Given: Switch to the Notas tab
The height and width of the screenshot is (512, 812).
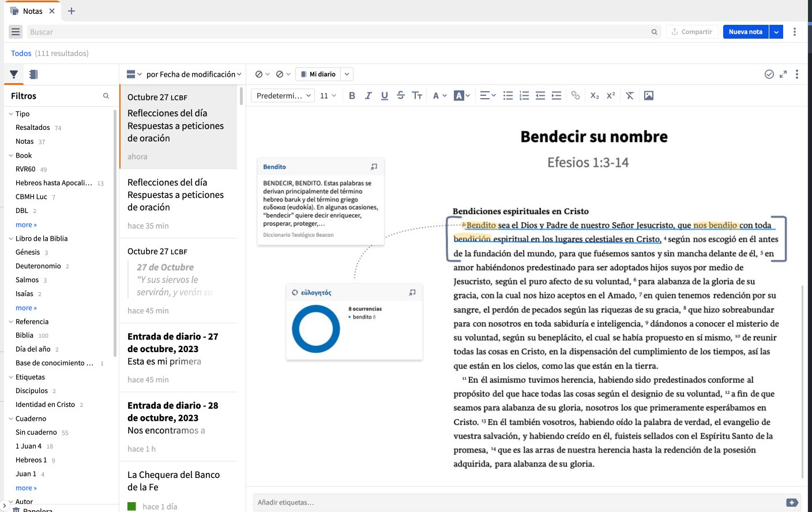Looking at the screenshot, I should (x=32, y=11).
